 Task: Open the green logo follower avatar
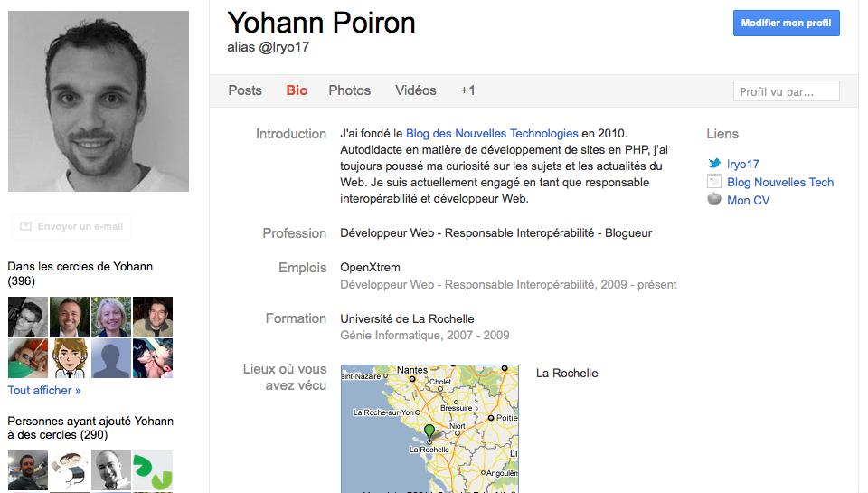153,470
